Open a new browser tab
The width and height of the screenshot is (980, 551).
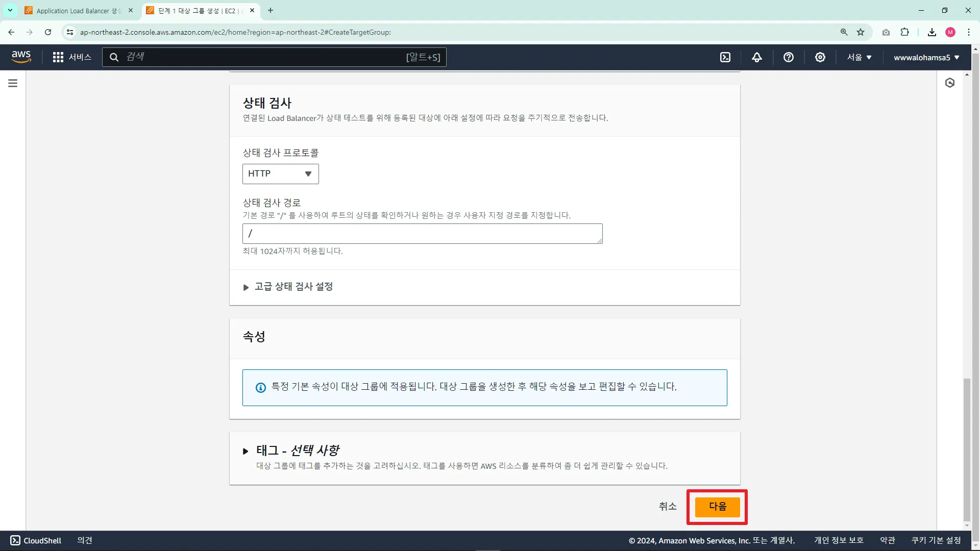(x=271, y=10)
